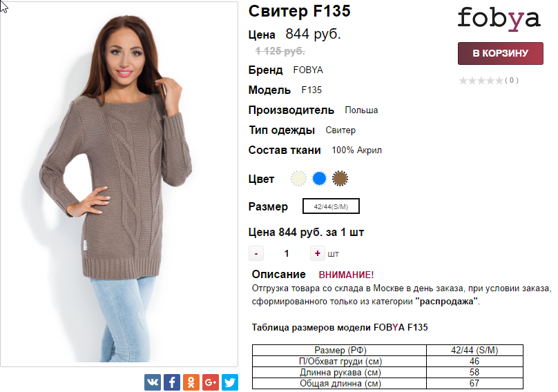Click the fobya brand logo
The height and width of the screenshot is (392, 558).
[x=499, y=19]
